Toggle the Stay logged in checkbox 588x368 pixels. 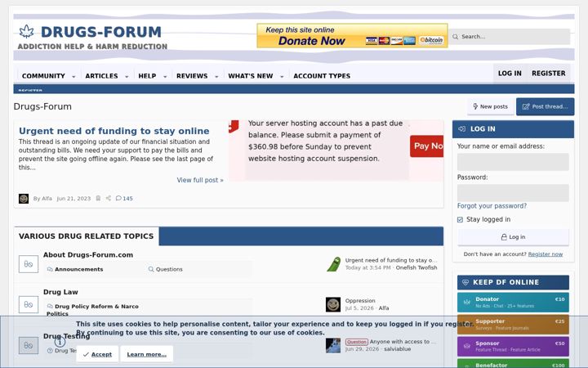[460, 220]
